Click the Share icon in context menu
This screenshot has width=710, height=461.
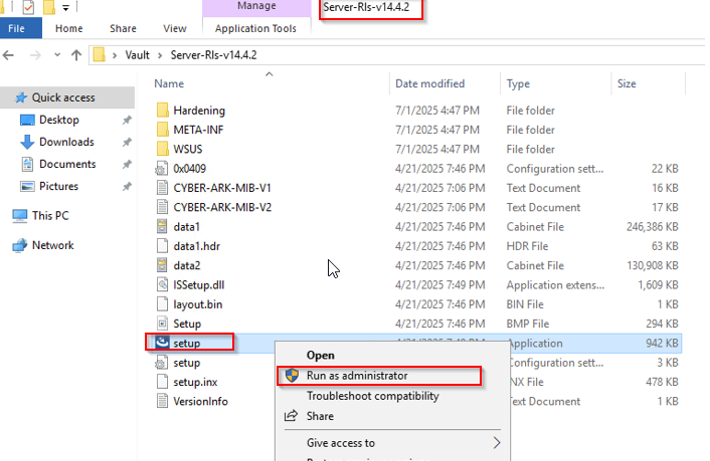tap(291, 416)
